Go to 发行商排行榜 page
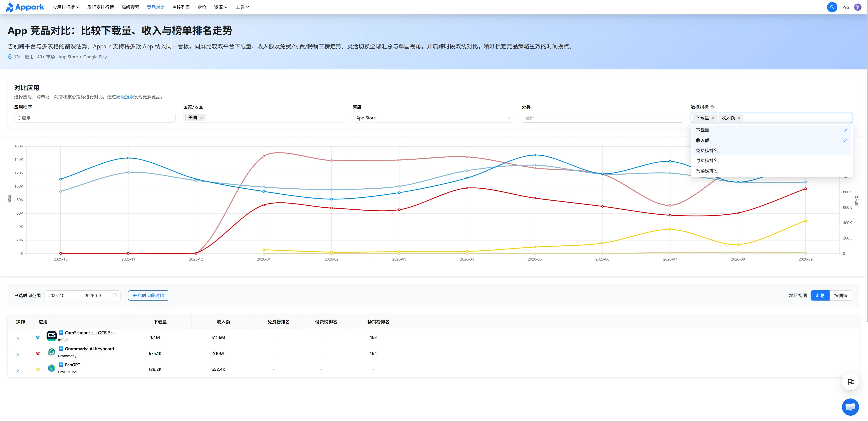868x422 pixels. click(x=100, y=7)
